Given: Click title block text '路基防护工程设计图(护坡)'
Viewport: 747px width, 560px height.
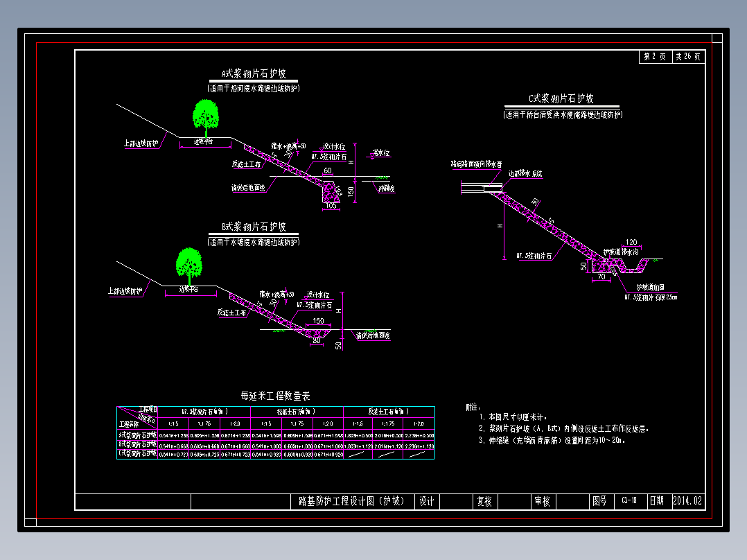Looking at the screenshot, I should click(351, 501).
